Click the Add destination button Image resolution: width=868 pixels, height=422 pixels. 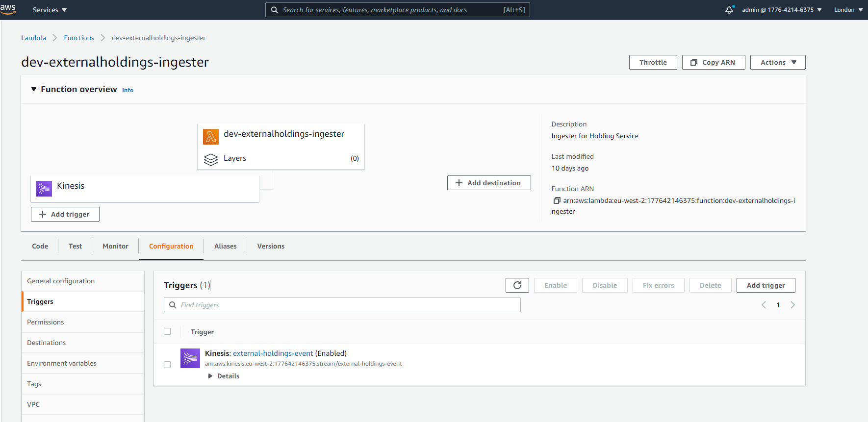point(488,183)
